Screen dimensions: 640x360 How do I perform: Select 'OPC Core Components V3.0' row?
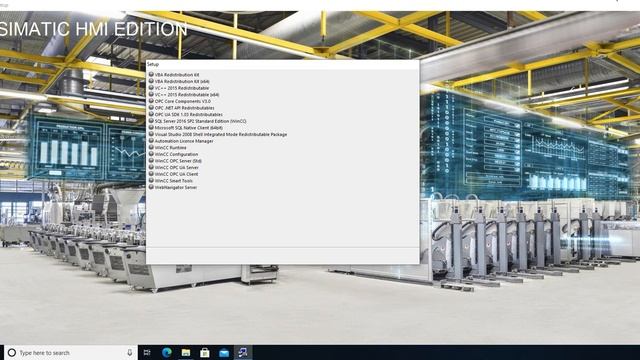coord(180,101)
